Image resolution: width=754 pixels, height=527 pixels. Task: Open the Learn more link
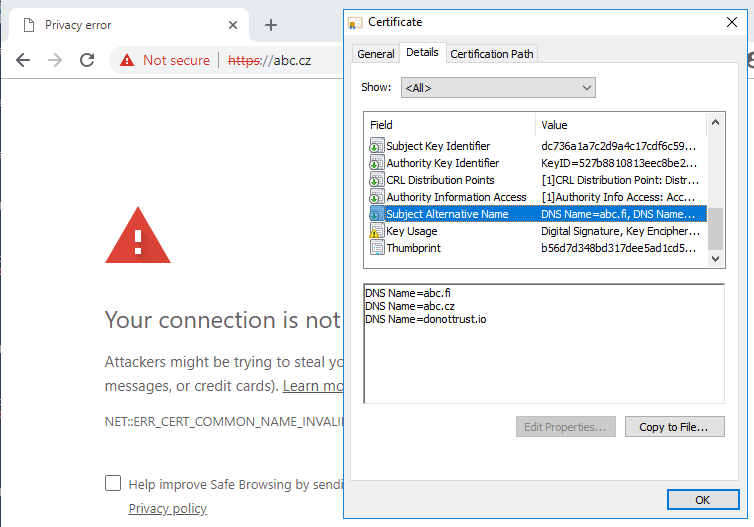tap(313, 386)
